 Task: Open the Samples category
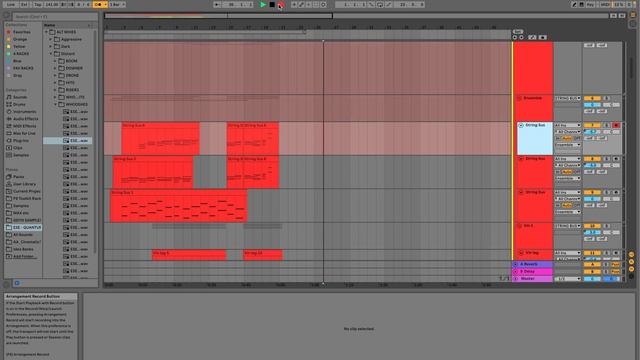(x=21, y=155)
